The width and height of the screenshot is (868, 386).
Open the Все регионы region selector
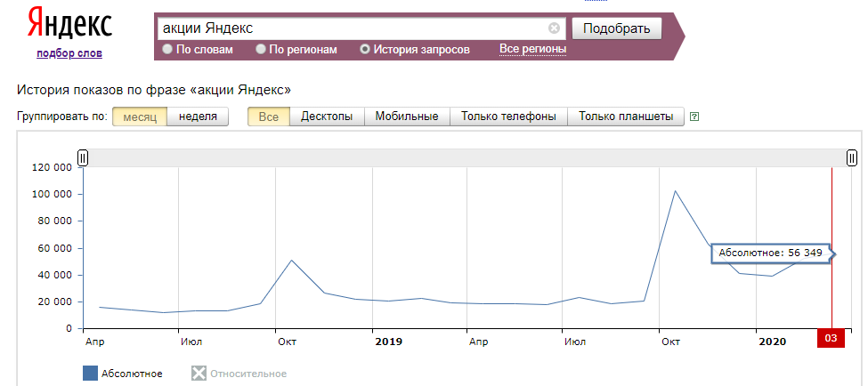coord(532,49)
